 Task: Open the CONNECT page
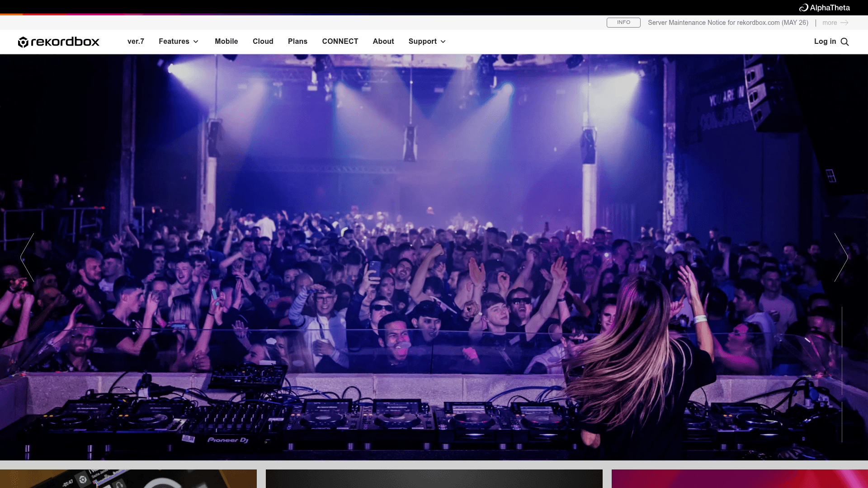[340, 42]
